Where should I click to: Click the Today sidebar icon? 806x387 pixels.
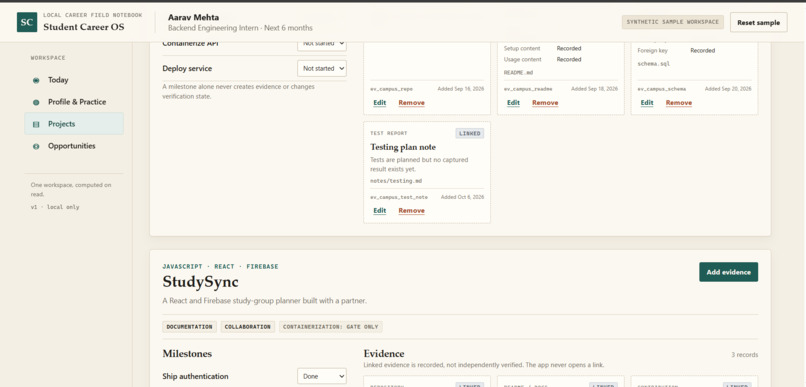36,80
